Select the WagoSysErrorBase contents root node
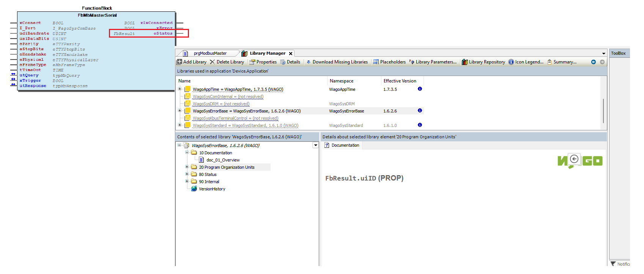 225,146
